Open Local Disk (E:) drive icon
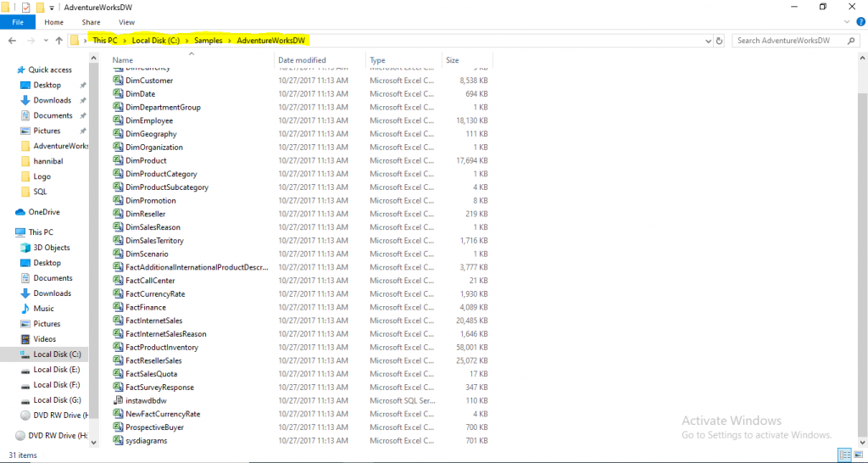 pyautogui.click(x=25, y=370)
